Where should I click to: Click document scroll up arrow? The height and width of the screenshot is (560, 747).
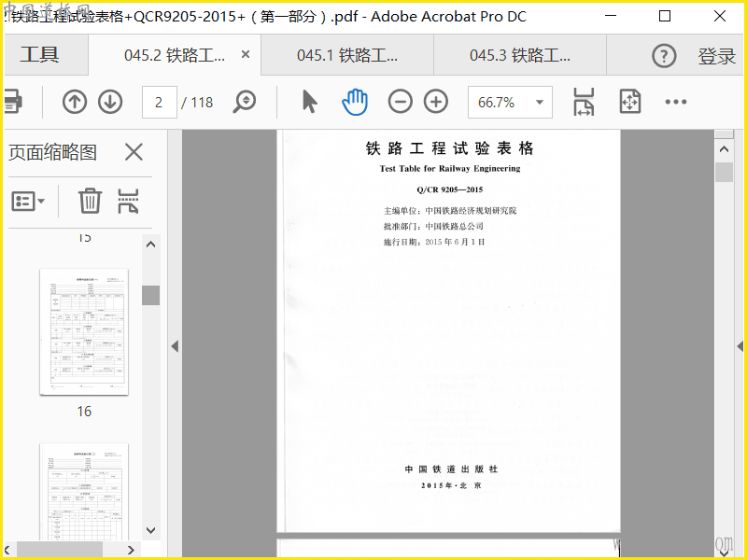(x=725, y=149)
